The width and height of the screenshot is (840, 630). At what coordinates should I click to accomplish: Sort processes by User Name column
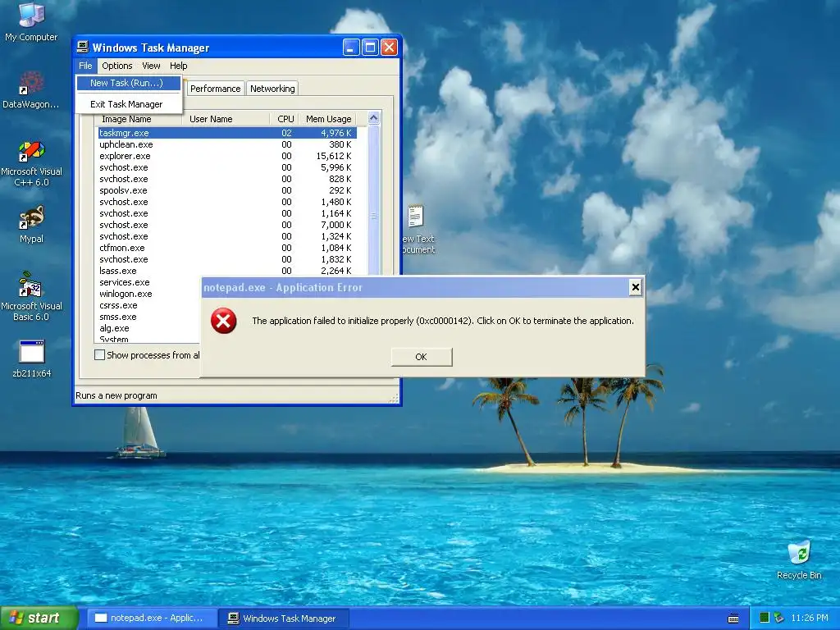pos(226,119)
